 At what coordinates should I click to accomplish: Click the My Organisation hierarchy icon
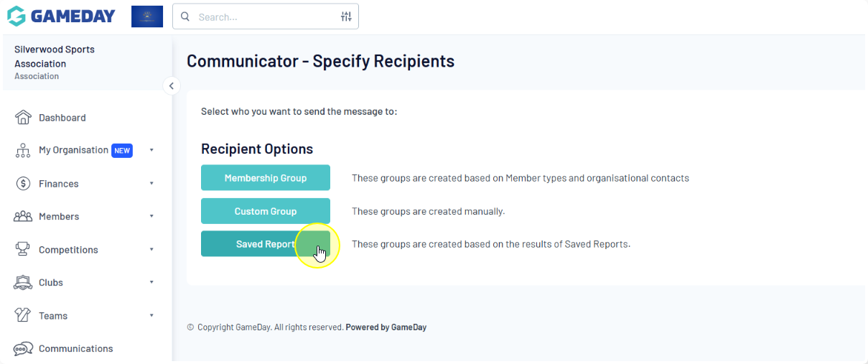(24, 151)
